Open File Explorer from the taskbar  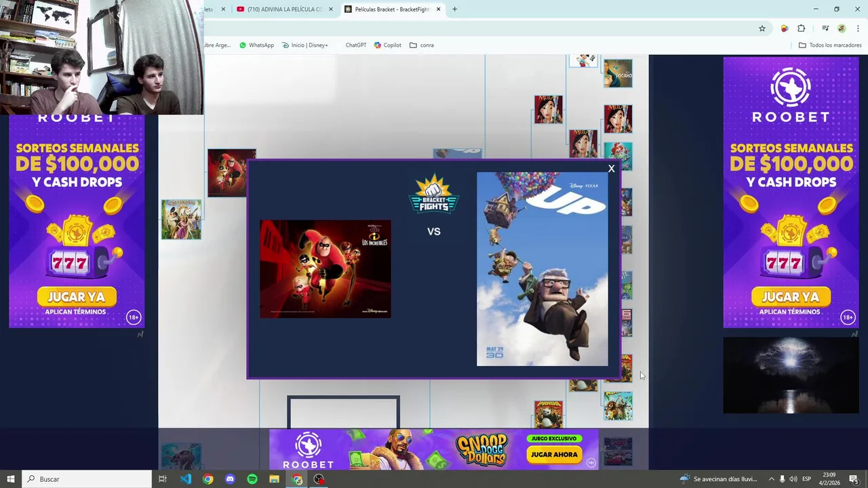pyautogui.click(x=274, y=479)
